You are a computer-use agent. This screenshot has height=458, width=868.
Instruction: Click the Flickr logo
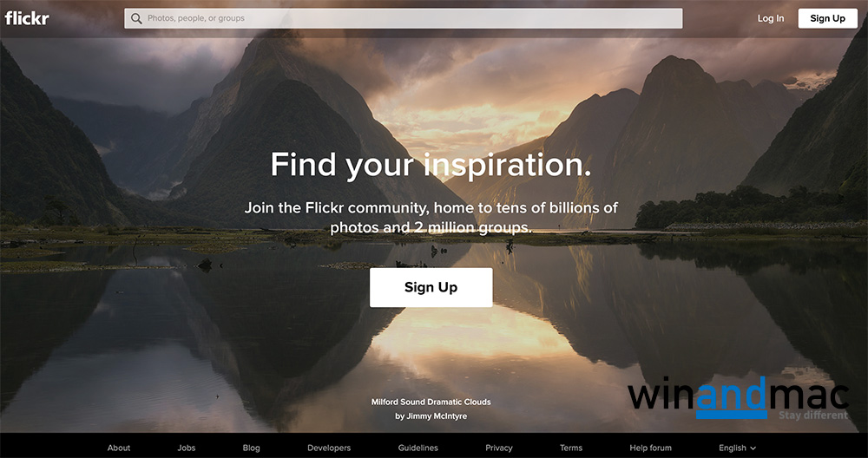(27, 17)
